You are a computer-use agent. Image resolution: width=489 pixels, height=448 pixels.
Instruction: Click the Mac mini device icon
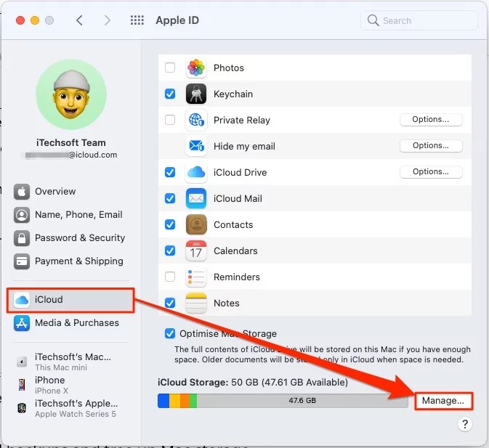(22, 362)
